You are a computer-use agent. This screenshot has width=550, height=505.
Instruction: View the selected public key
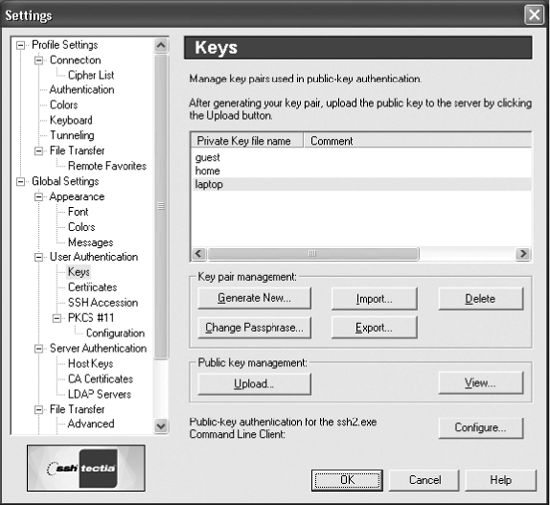(481, 383)
